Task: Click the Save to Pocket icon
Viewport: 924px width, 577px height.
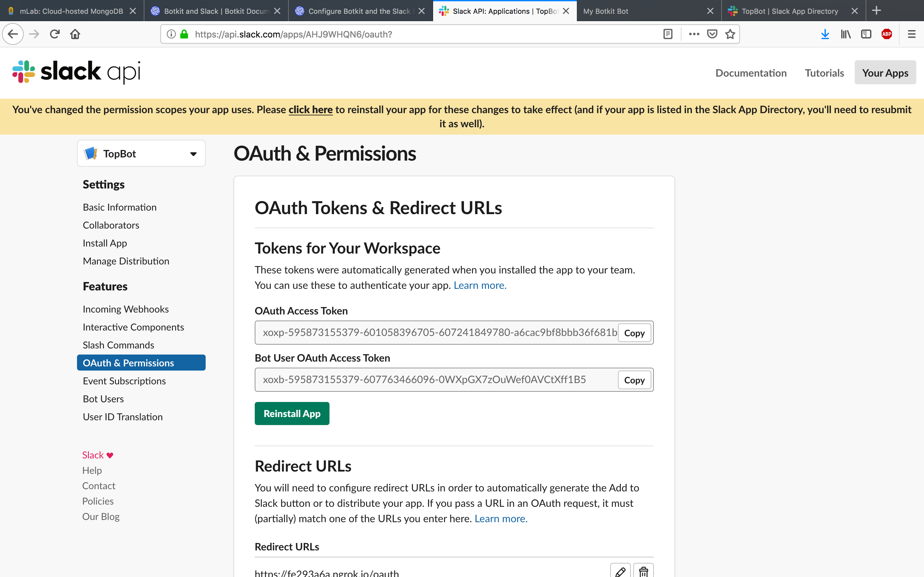Action: pos(712,34)
